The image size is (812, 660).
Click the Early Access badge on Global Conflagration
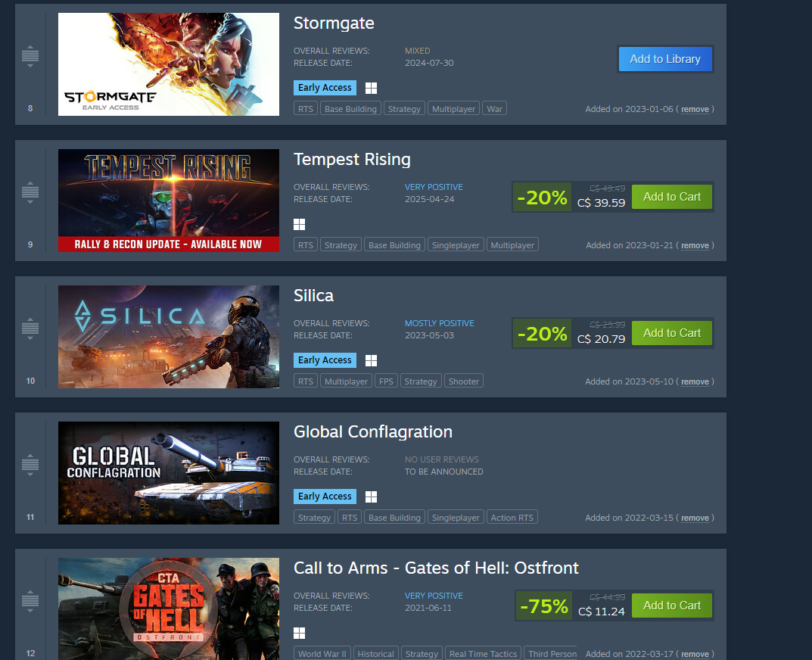point(325,497)
